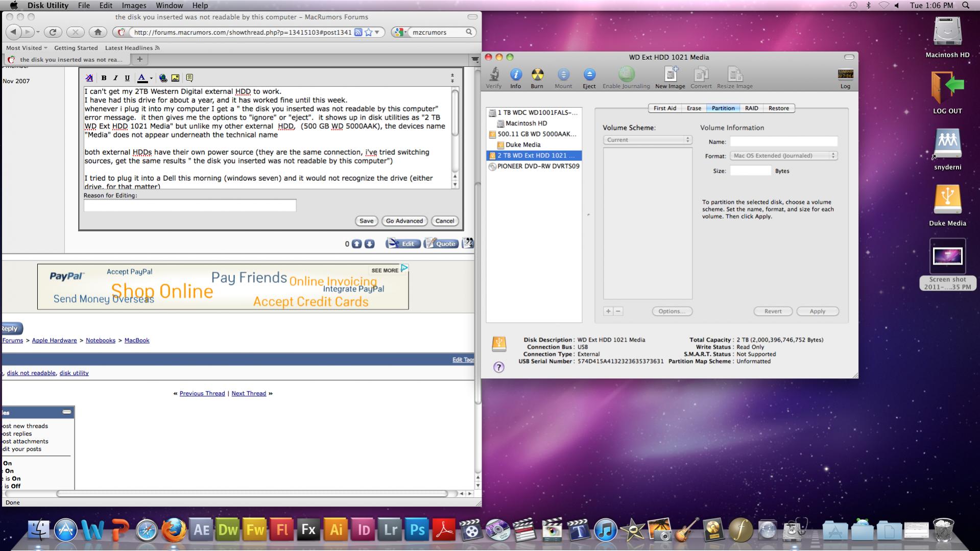Viewport: 980px width, 551px height.
Task: Open Photoshop (Ps) from the Dock
Action: (417, 530)
